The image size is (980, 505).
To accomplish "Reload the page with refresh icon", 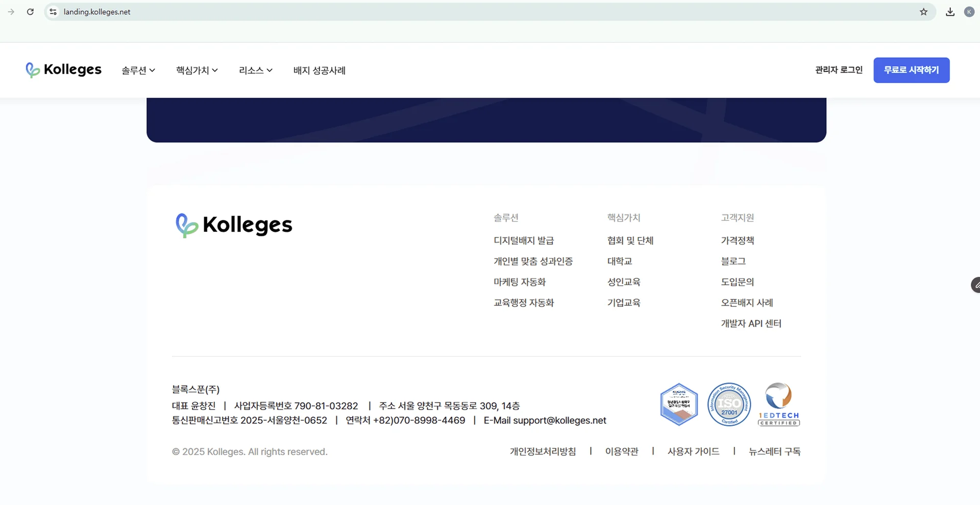I will (x=30, y=12).
